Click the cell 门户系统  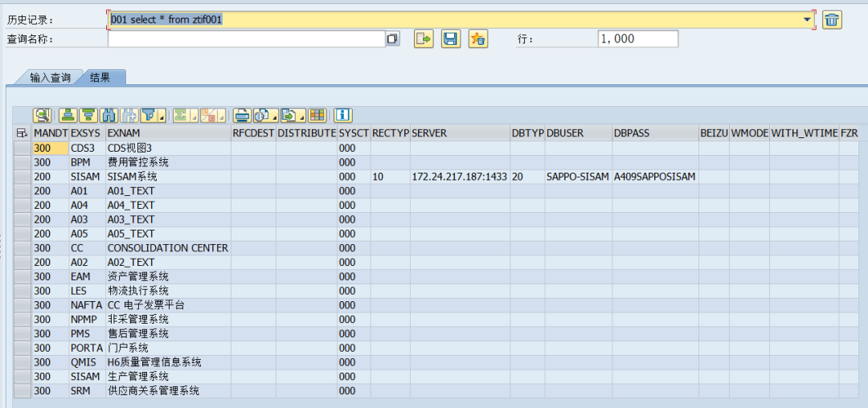(168, 349)
